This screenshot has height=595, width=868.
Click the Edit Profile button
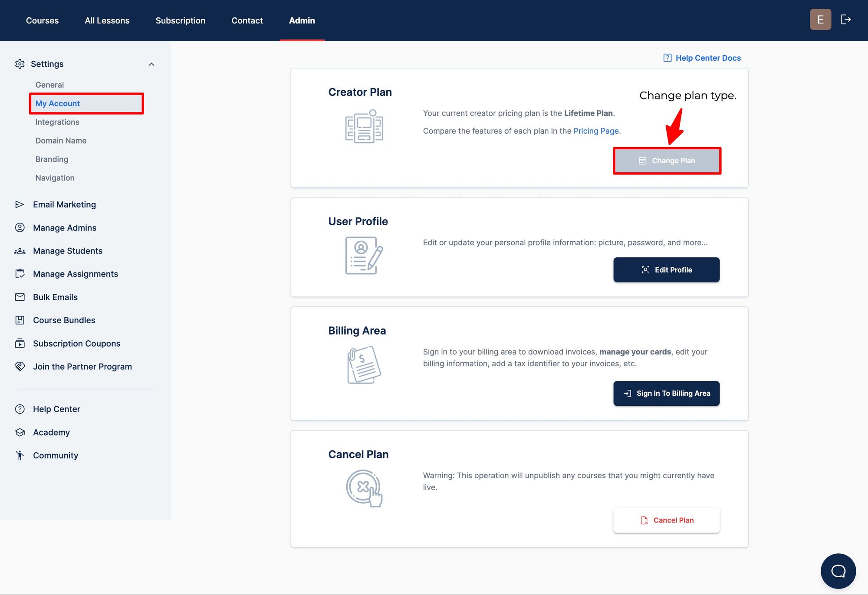tap(666, 269)
